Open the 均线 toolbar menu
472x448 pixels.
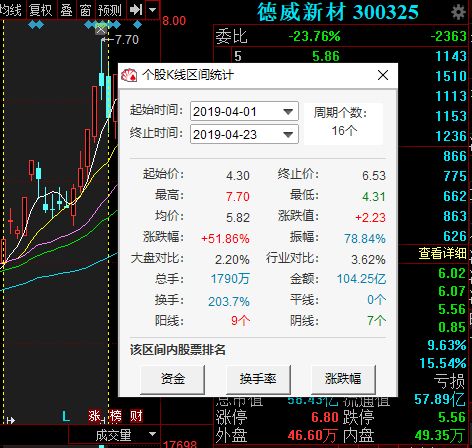coord(11,10)
